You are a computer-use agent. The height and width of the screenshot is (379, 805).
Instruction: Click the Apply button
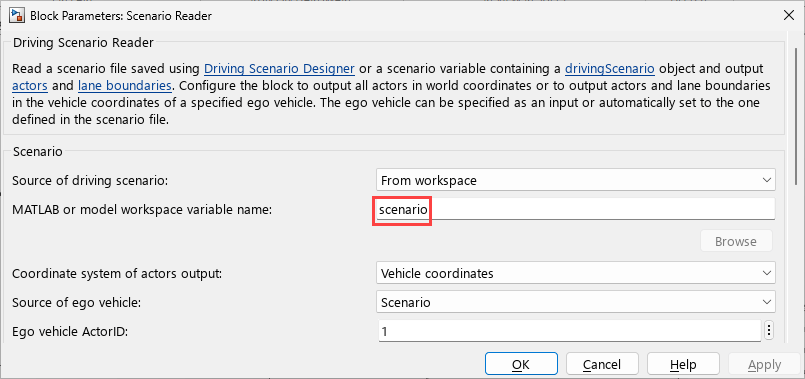[764, 365]
